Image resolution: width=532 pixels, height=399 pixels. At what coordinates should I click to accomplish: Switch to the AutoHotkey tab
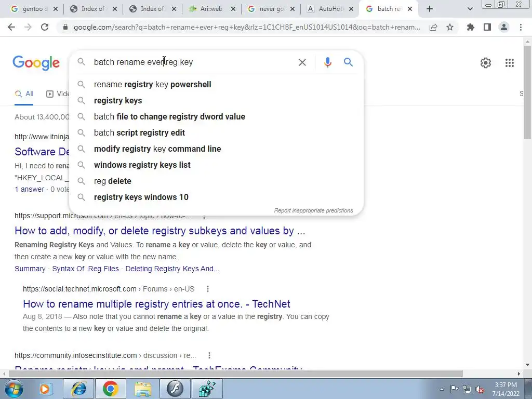(x=330, y=9)
